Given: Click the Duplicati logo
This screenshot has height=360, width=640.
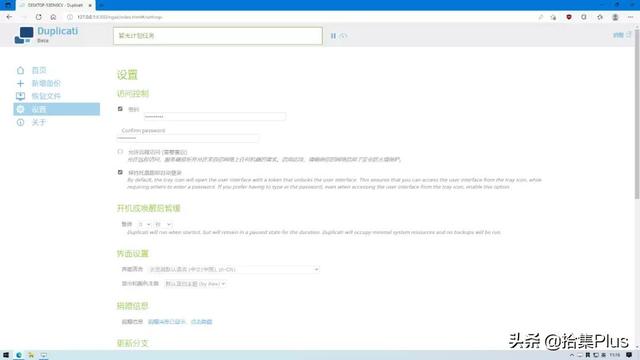Looking at the screenshot, I should click(24, 35).
